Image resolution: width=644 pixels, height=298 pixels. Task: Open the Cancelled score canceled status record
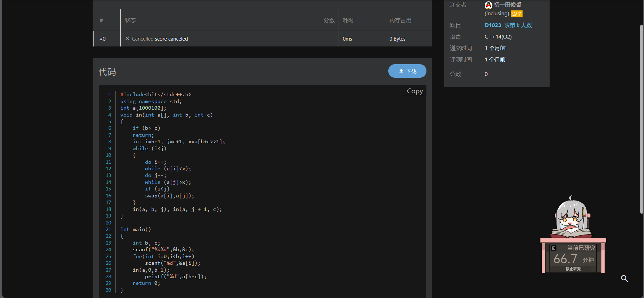pos(160,39)
